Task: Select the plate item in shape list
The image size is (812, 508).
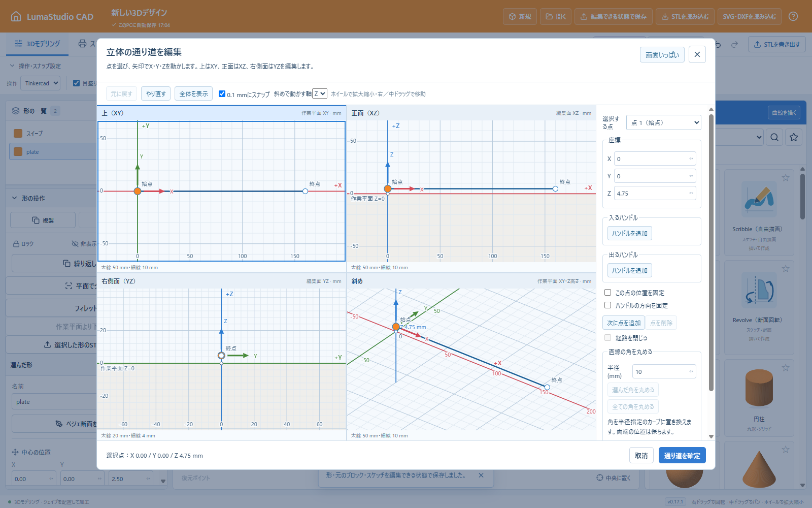Action: (53, 152)
